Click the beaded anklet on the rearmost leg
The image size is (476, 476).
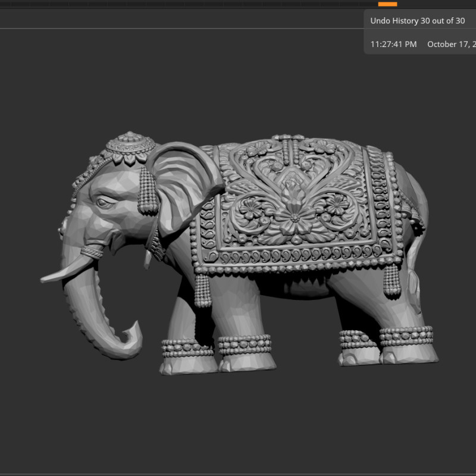pos(406,336)
